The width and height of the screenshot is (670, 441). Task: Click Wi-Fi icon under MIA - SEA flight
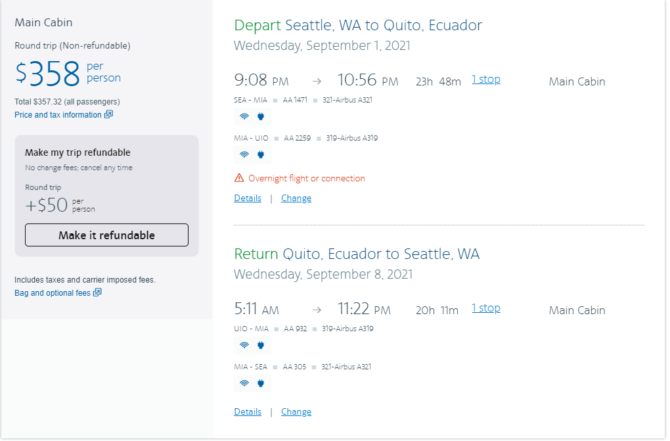(x=244, y=383)
